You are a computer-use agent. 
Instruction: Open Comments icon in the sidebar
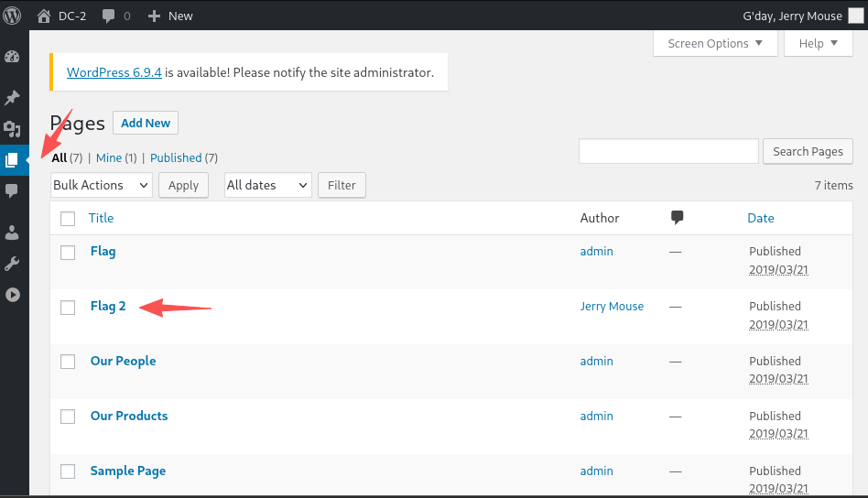[x=12, y=190]
